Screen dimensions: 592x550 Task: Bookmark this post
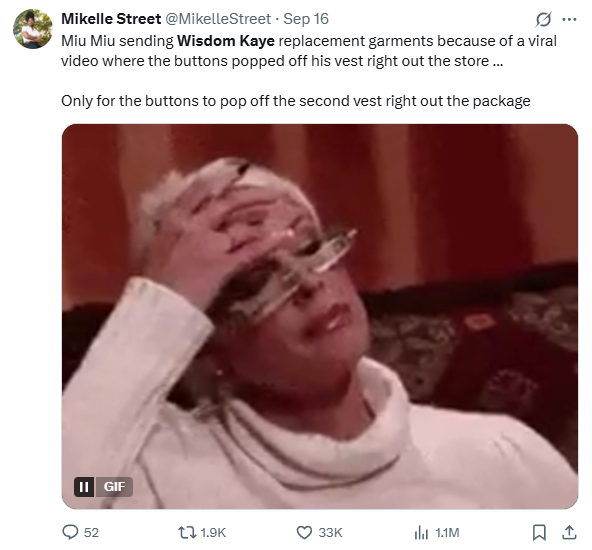pos(539,533)
